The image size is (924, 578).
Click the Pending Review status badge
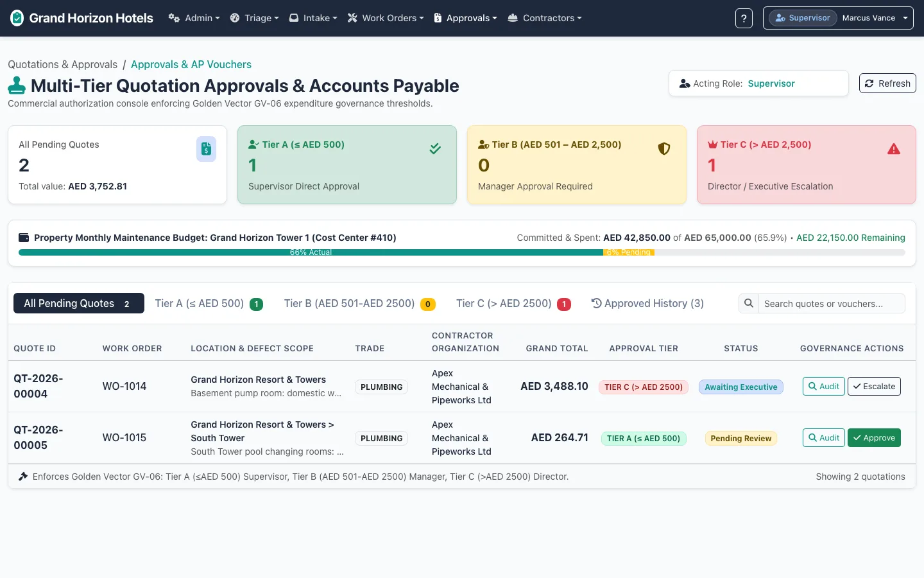click(741, 438)
